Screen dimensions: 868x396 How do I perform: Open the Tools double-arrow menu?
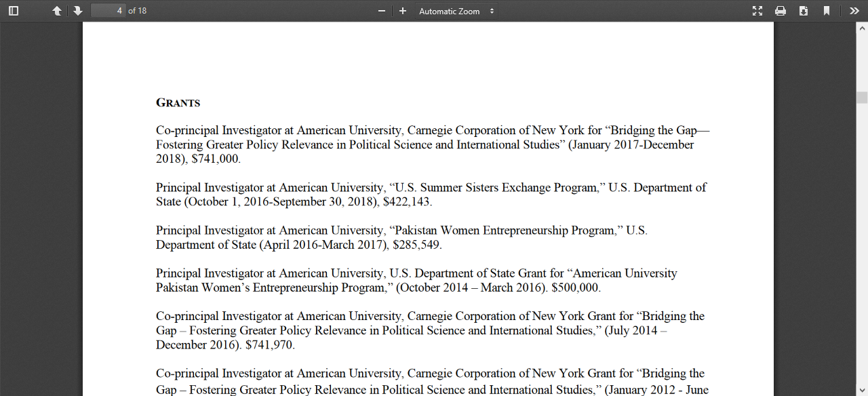[854, 11]
